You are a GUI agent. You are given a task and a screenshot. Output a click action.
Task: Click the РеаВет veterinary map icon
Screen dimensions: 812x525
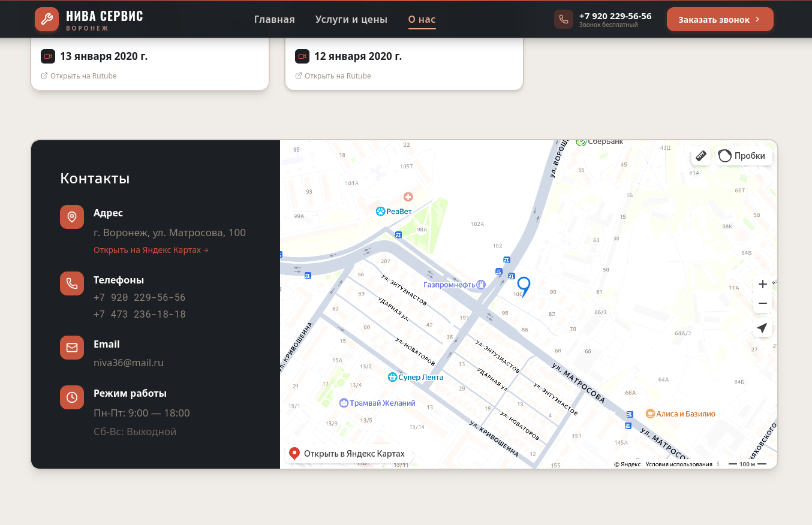(380, 211)
